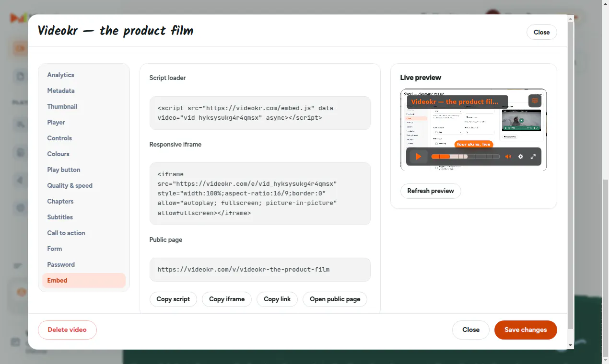Click the "Public page" label above the URL

point(165,239)
